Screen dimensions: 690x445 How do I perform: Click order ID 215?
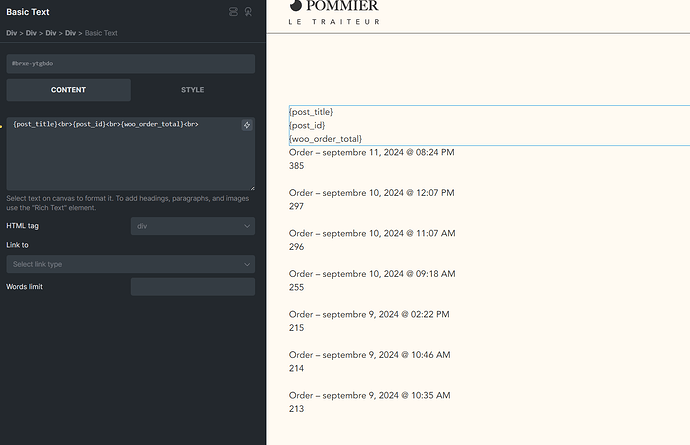click(297, 328)
